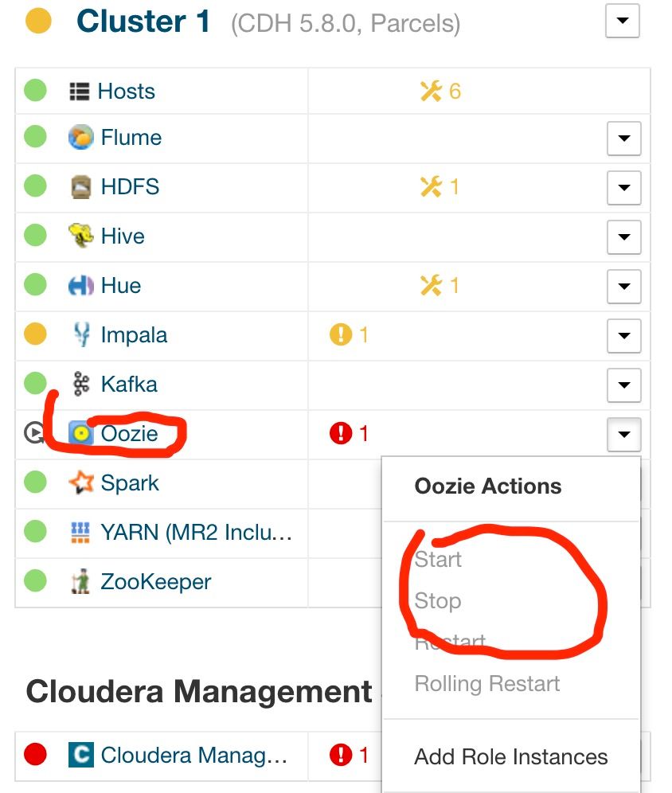
Task: Select Add Role Instances menu entry
Action: [510, 756]
